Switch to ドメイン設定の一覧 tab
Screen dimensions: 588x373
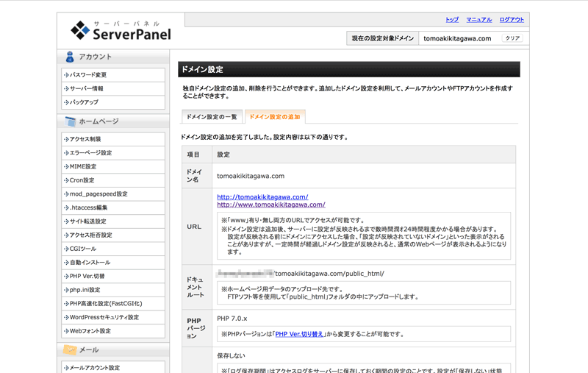pos(212,117)
